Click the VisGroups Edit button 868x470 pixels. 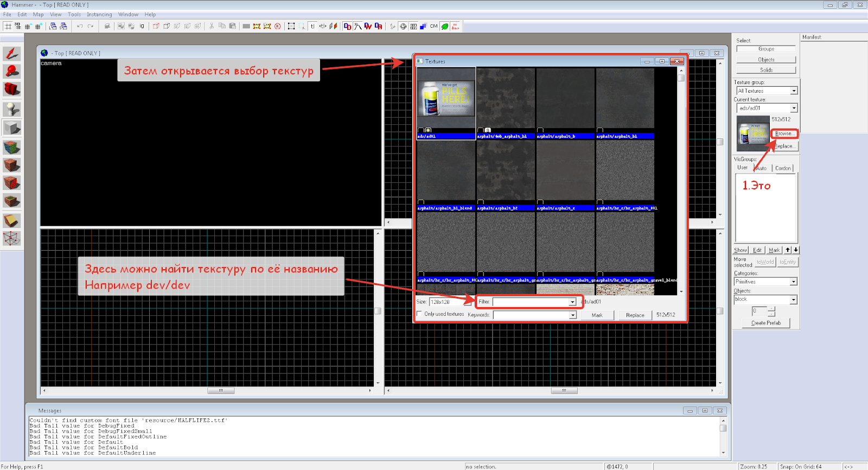coord(757,250)
